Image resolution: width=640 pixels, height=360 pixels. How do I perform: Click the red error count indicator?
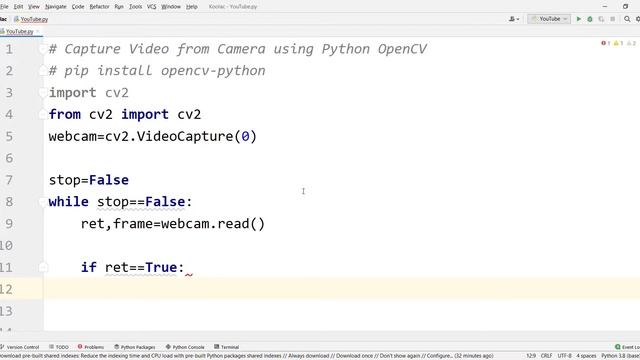point(605,43)
